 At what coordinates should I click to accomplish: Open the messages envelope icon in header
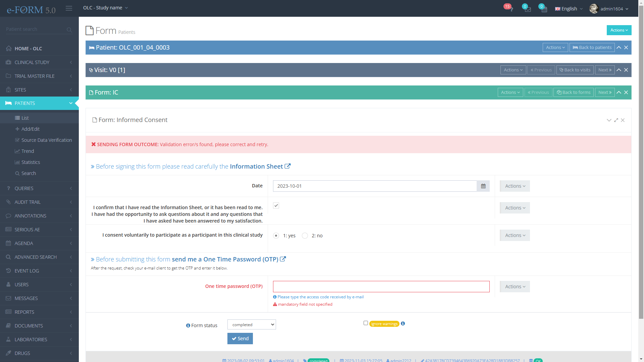[528, 9]
